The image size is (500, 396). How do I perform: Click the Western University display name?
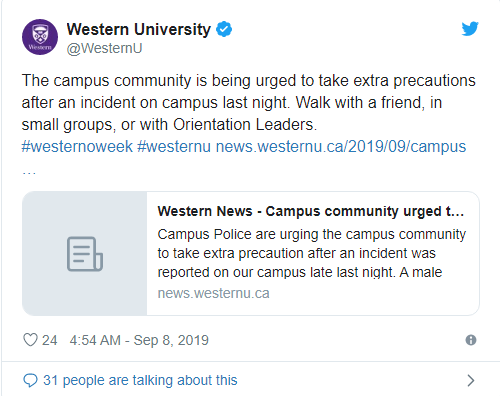pos(139,29)
